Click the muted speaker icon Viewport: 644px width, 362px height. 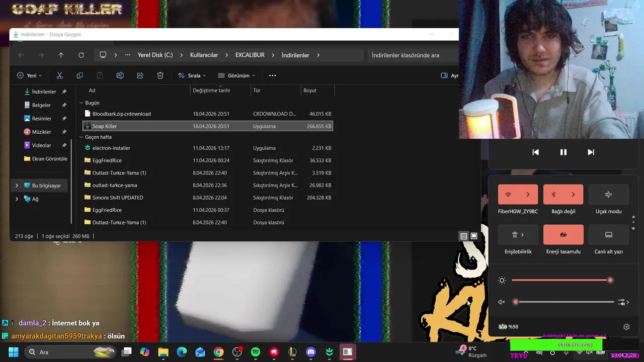[x=502, y=302]
